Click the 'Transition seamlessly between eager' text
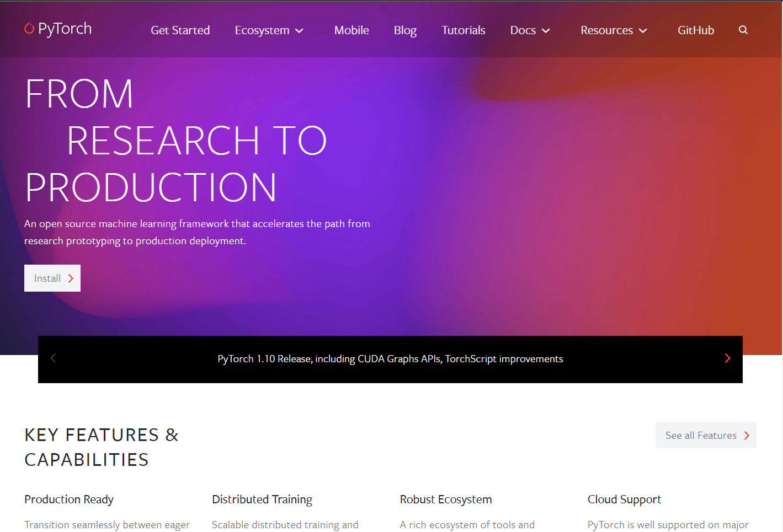Viewport: 783px width, 532px height. click(x=107, y=525)
